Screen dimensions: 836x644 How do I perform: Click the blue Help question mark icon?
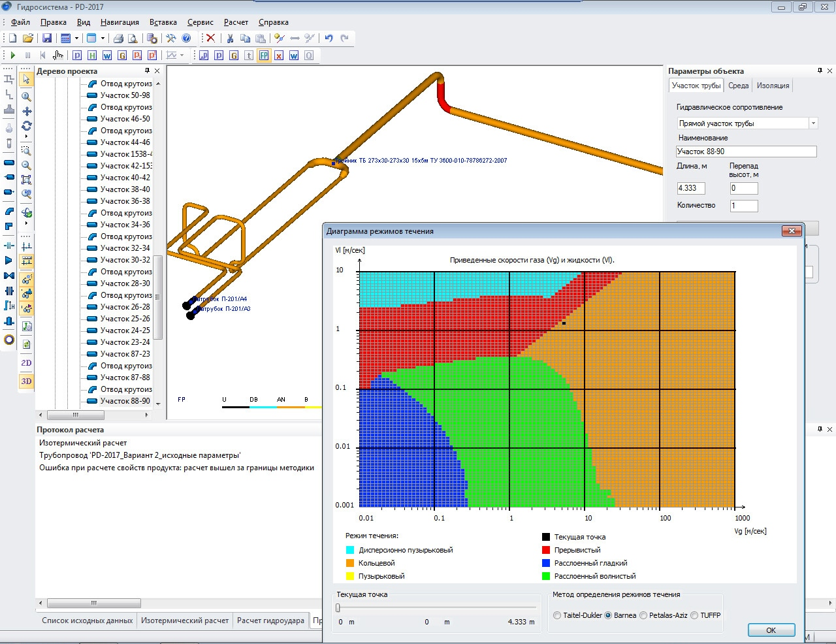tap(187, 39)
